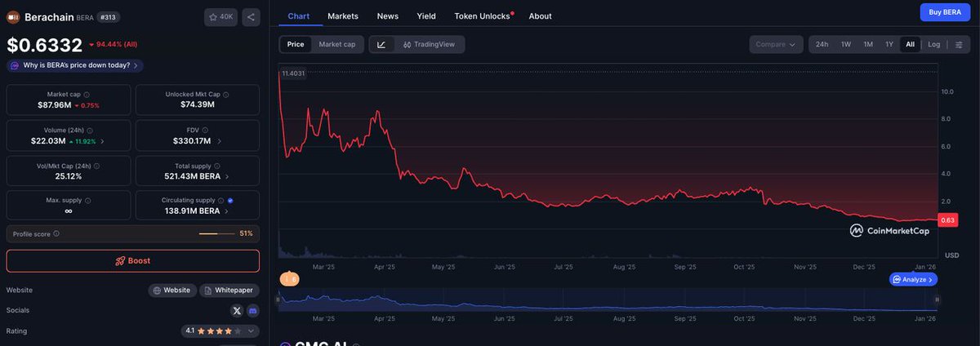980x346 pixels.
Task: Expand the 4.1 star Rating dropdown
Action: tap(220, 330)
